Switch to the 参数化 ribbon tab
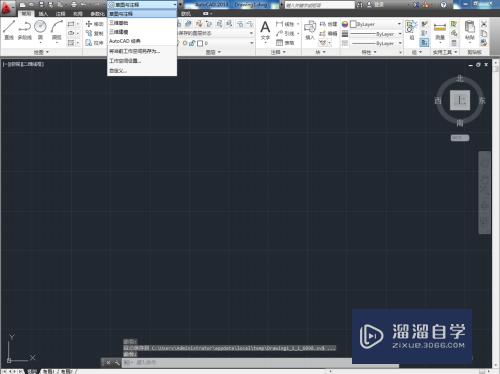This screenshot has width=500, height=374. pyautogui.click(x=97, y=14)
